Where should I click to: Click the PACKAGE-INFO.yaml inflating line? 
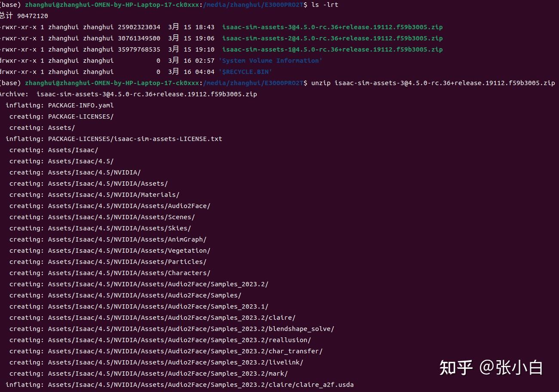81,105
